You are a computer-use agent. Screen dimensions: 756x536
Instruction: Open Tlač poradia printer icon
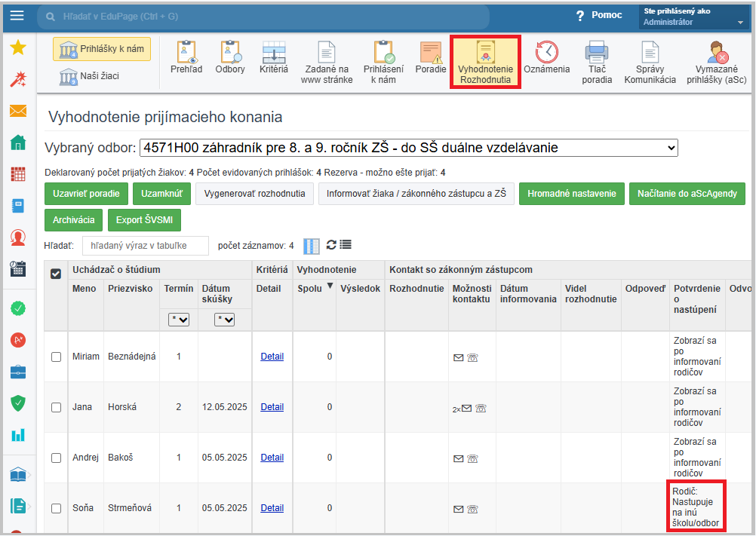point(597,63)
